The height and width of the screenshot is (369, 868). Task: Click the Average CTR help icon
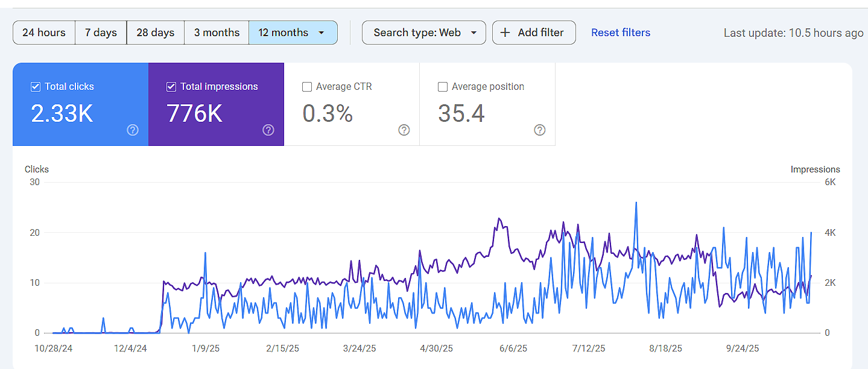point(404,130)
